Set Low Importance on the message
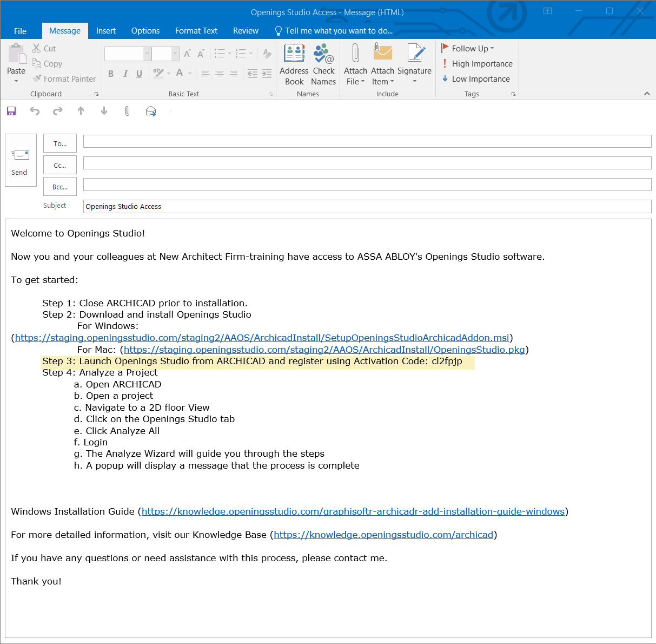 tap(476, 78)
